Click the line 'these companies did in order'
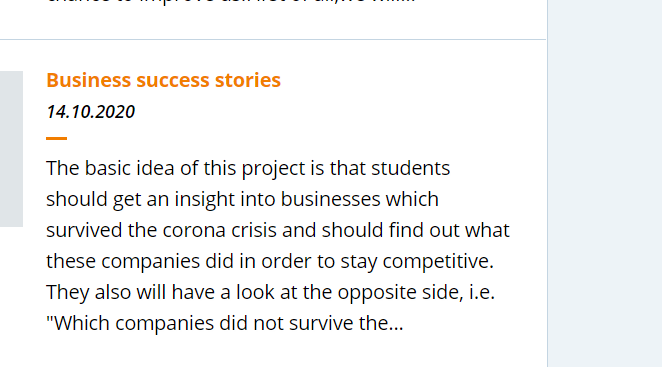 pyautogui.click(x=270, y=261)
